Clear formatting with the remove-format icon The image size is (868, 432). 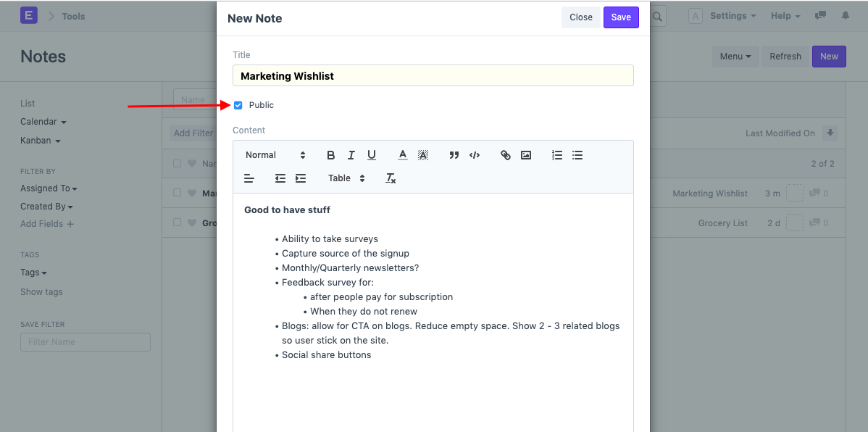coord(391,178)
